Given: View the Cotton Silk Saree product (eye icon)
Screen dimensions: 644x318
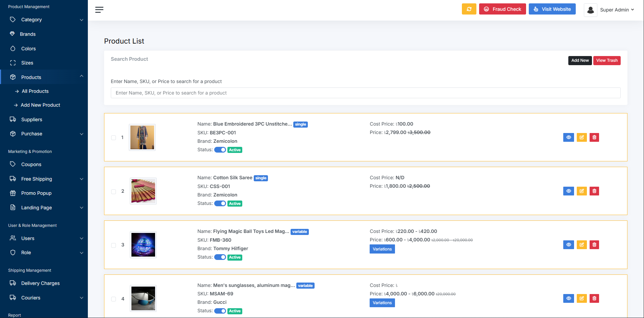Looking at the screenshot, I should [568, 191].
